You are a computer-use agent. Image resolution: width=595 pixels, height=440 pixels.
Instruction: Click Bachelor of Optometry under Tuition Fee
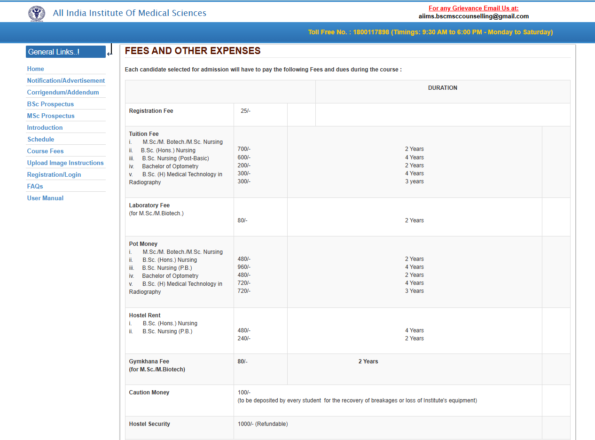tap(170, 166)
